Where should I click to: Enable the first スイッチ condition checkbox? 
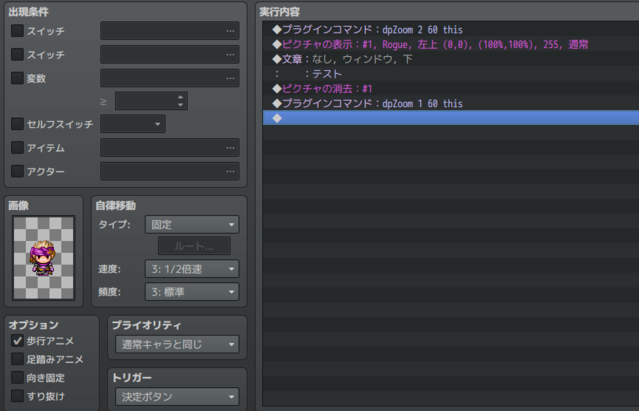(17, 31)
